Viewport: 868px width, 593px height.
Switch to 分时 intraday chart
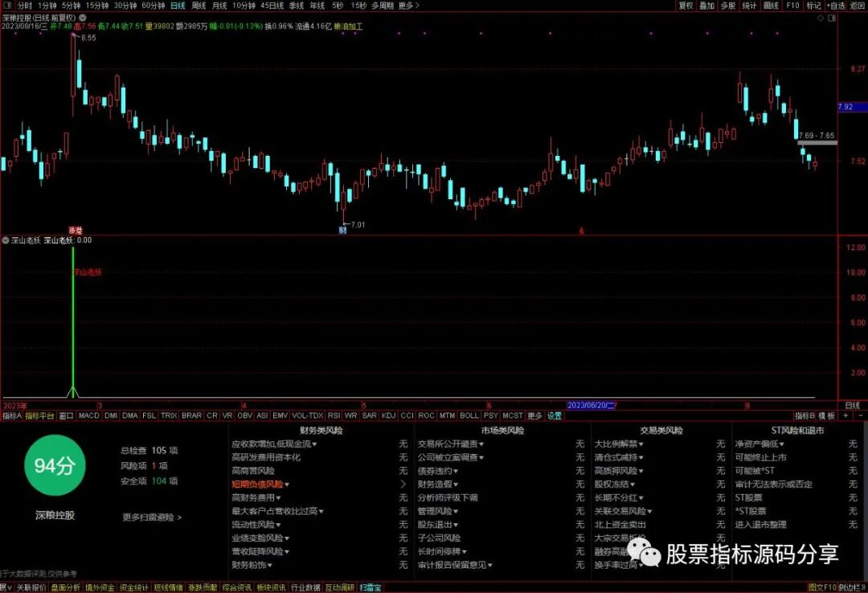click(24, 6)
